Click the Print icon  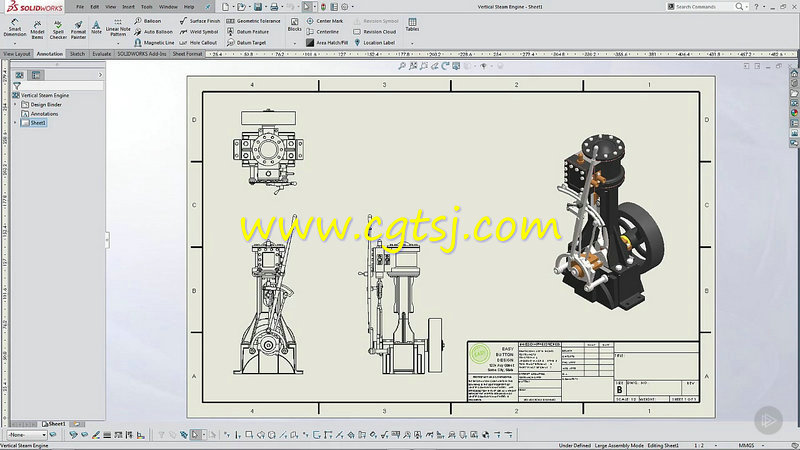tap(274, 7)
